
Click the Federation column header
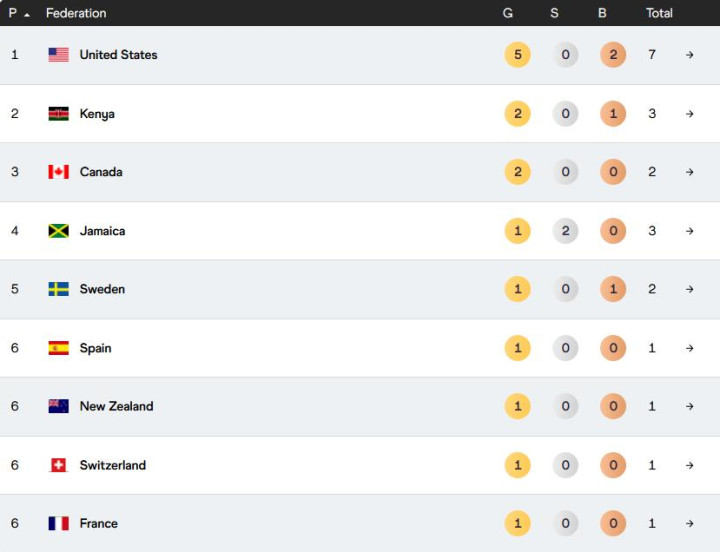click(76, 14)
